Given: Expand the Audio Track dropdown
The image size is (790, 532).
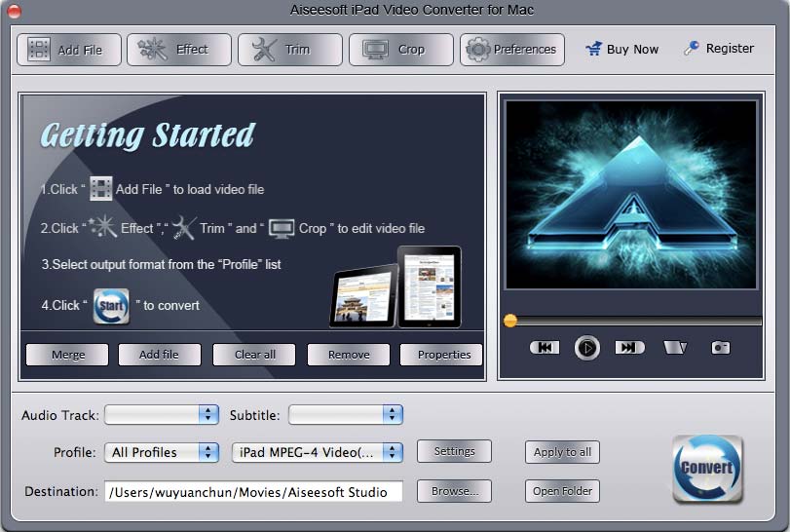Looking at the screenshot, I should coord(162,414).
